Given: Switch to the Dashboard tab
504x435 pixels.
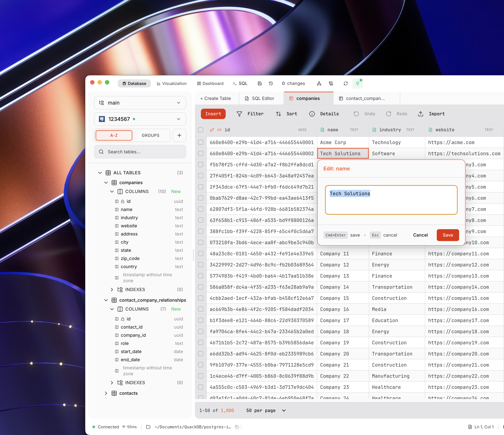Looking at the screenshot, I should [x=210, y=83].
